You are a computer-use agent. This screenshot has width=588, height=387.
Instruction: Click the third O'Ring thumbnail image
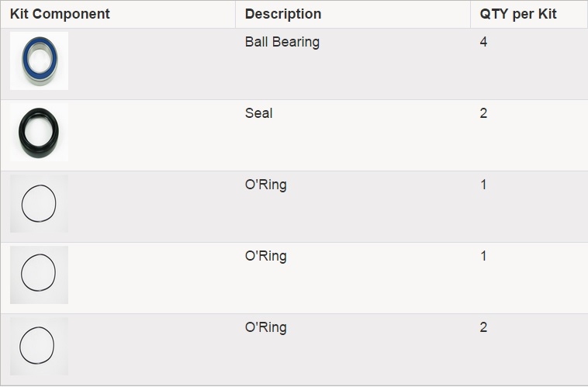[x=39, y=346]
